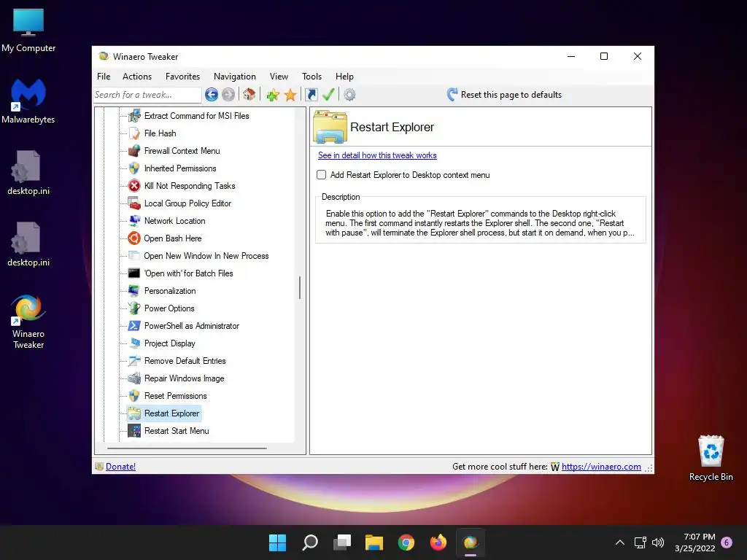The width and height of the screenshot is (747, 560).
Task: Click the Search for a tweak field
Action: [147, 95]
